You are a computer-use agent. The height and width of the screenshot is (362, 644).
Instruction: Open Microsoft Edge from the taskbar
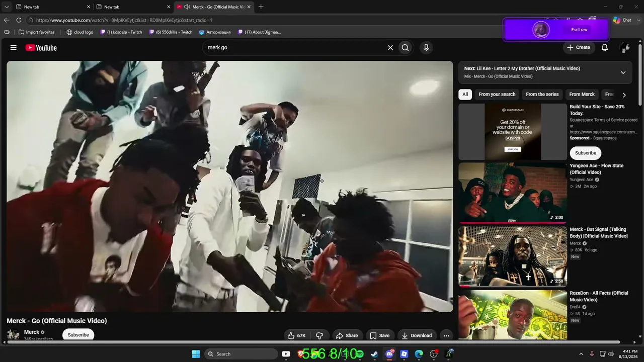419,354
